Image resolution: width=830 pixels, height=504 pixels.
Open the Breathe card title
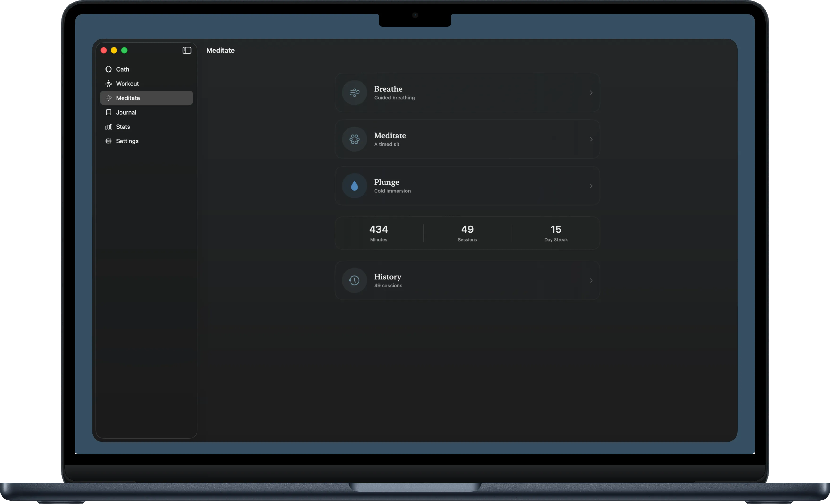(x=388, y=89)
